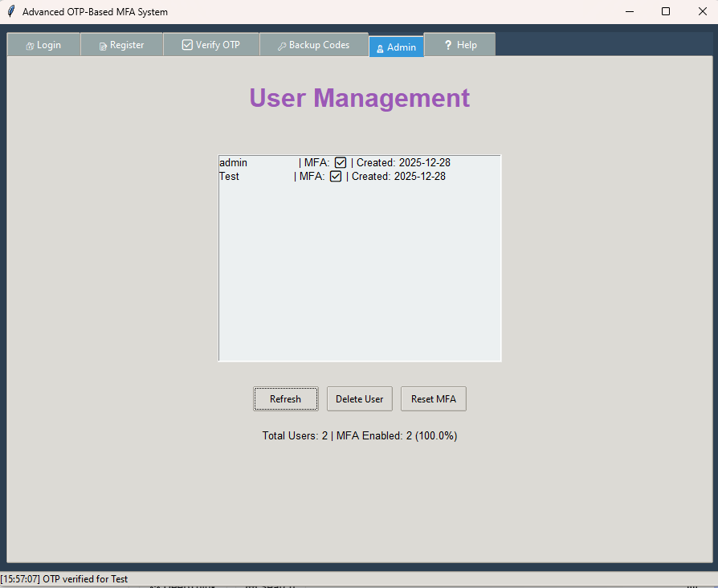
Task: Maximize the MFA System window
Action: click(666, 12)
